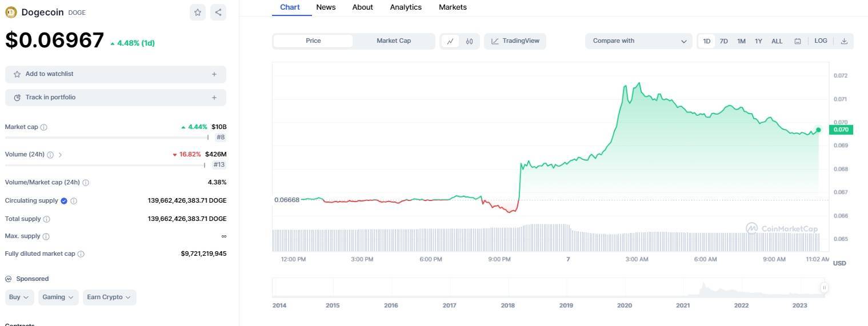
Task: Open the calendar date range picker
Action: (x=798, y=41)
